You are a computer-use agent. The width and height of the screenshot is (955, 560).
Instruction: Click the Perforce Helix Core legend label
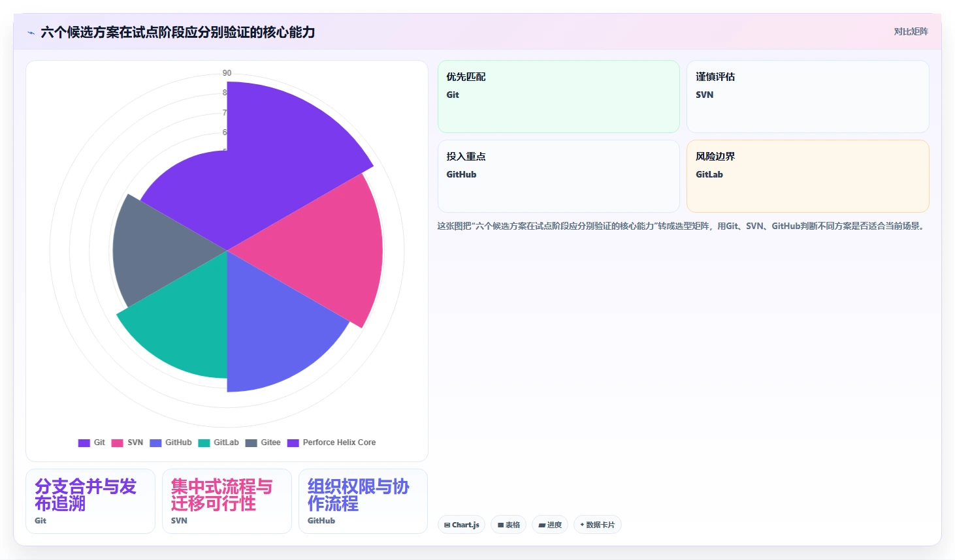(x=339, y=443)
